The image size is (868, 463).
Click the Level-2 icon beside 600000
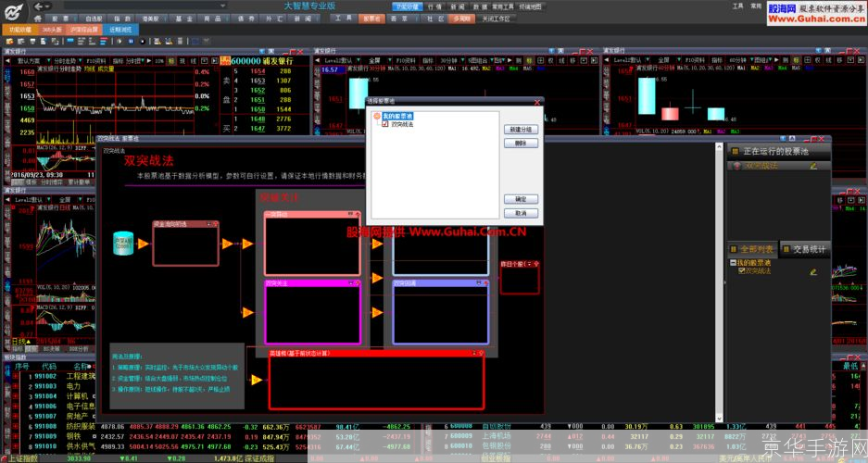225,60
